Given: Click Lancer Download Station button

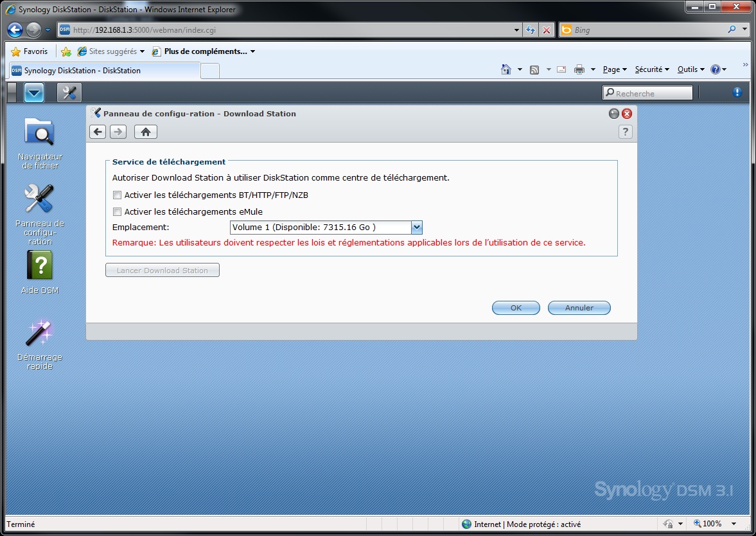Looking at the screenshot, I should coord(163,270).
